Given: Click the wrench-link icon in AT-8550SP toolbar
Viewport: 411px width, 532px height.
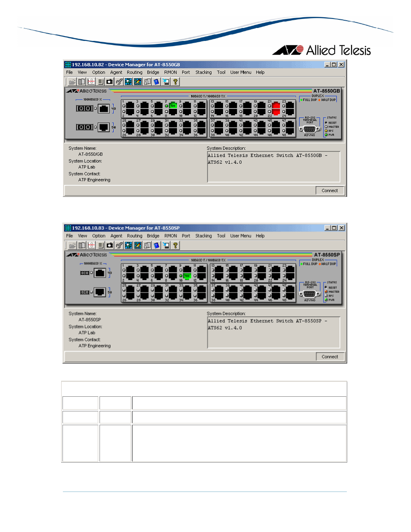Looking at the screenshot, I should (x=119, y=245).
